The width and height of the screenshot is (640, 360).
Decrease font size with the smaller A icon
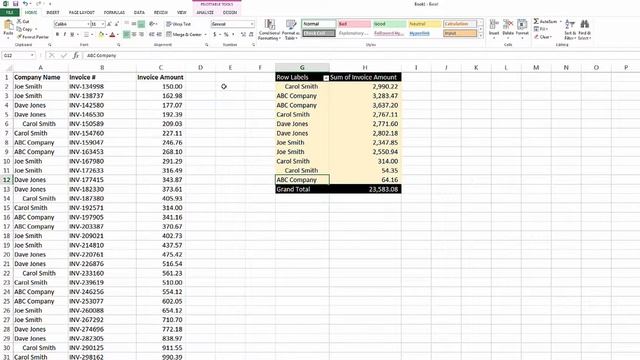[x=117, y=24]
